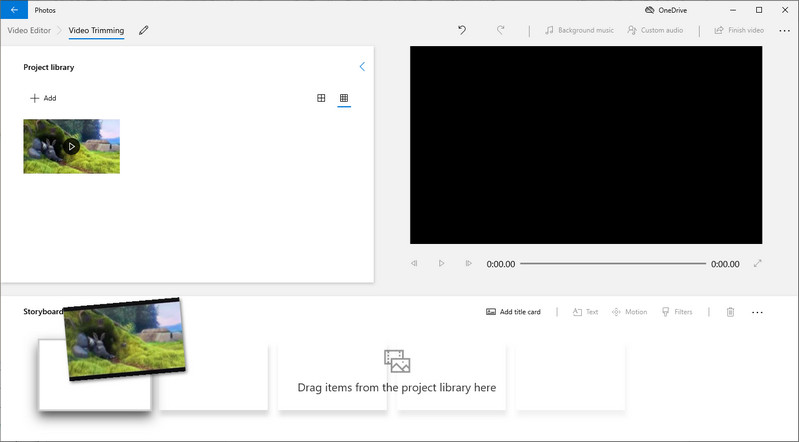Viewport: 799px width, 442px height.
Task: Open the top-right See more menu
Action: (x=784, y=31)
